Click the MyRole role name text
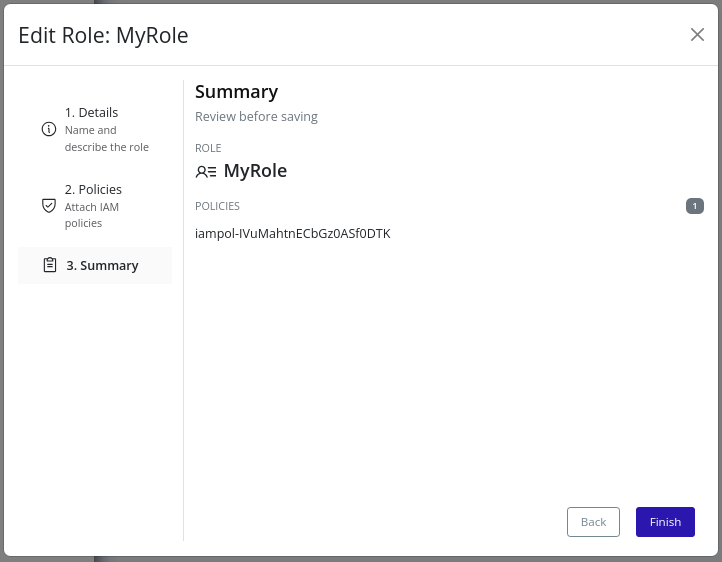Viewport: 722px width, 562px height. (x=255, y=171)
